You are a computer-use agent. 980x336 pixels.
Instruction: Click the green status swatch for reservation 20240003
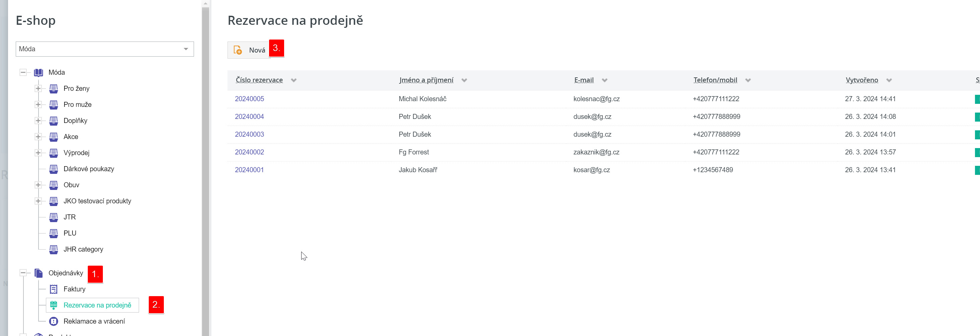(977, 135)
